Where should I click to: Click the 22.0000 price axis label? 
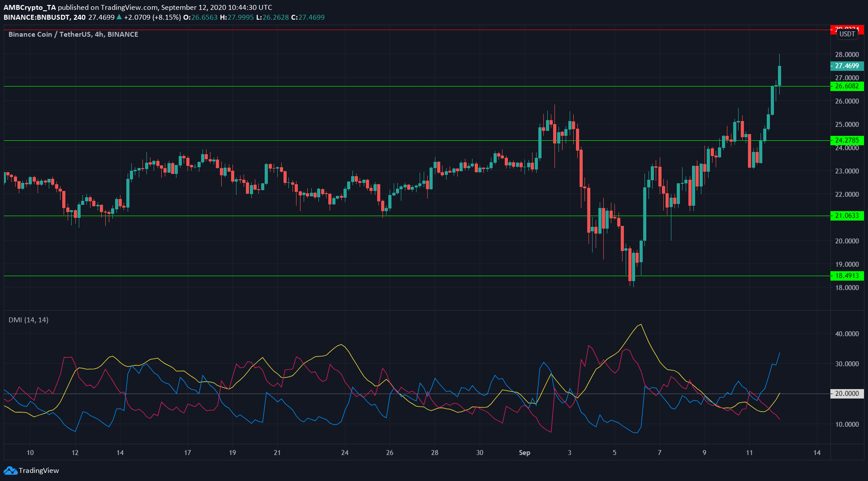coord(847,195)
